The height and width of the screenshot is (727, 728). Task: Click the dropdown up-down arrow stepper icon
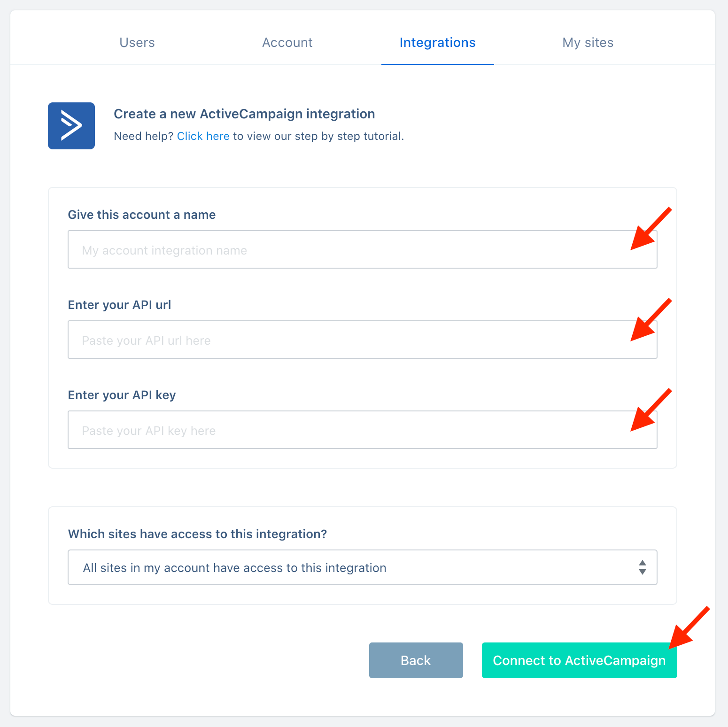643,567
